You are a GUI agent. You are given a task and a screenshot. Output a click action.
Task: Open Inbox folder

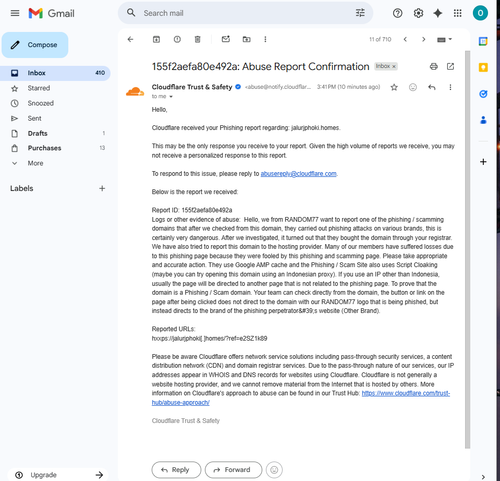tap(55, 73)
